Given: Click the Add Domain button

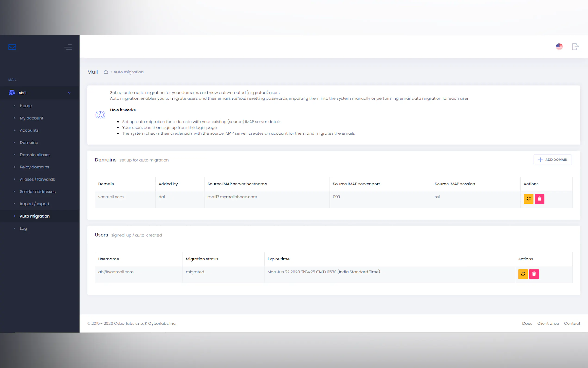Looking at the screenshot, I should tap(553, 160).
